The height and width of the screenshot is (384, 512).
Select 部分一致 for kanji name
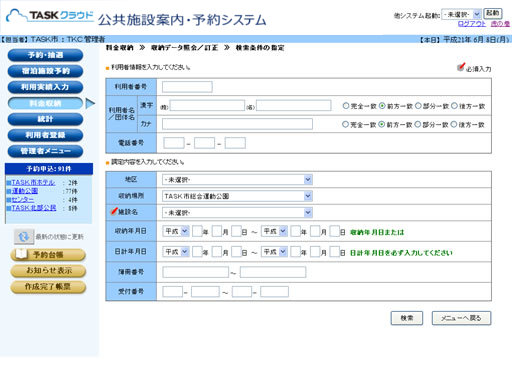418,106
